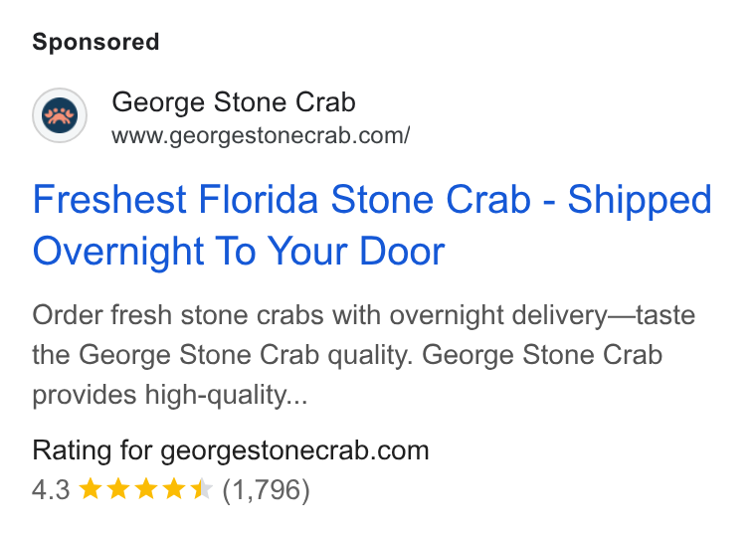Viewport: 756px width, 533px height.
Task: Click the George Stone Crab site name
Action: (234, 102)
